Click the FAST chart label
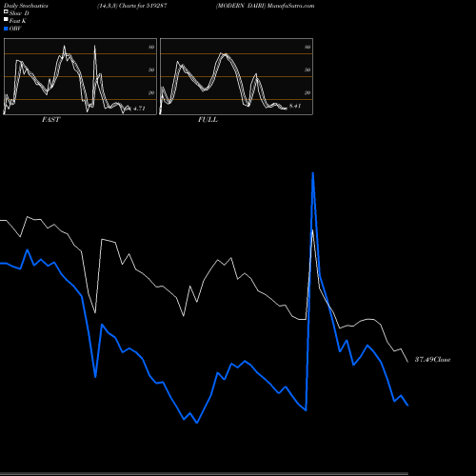The image size is (476, 476). (50, 120)
